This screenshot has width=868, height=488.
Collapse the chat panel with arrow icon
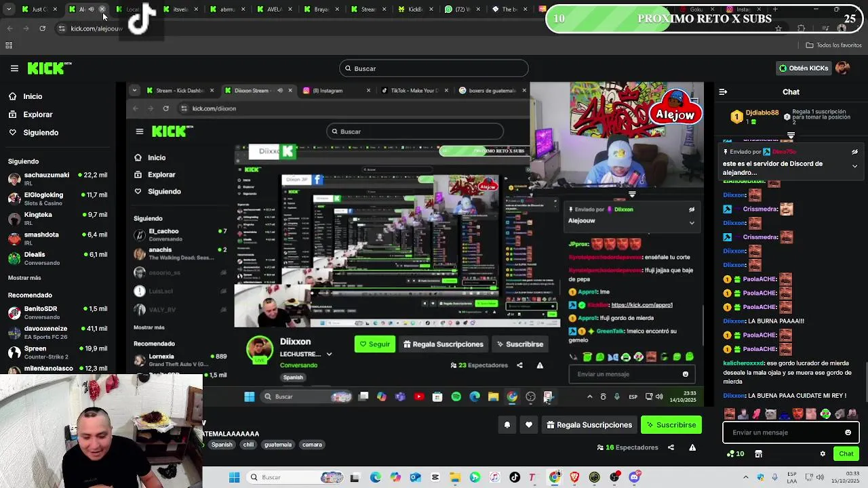723,92
